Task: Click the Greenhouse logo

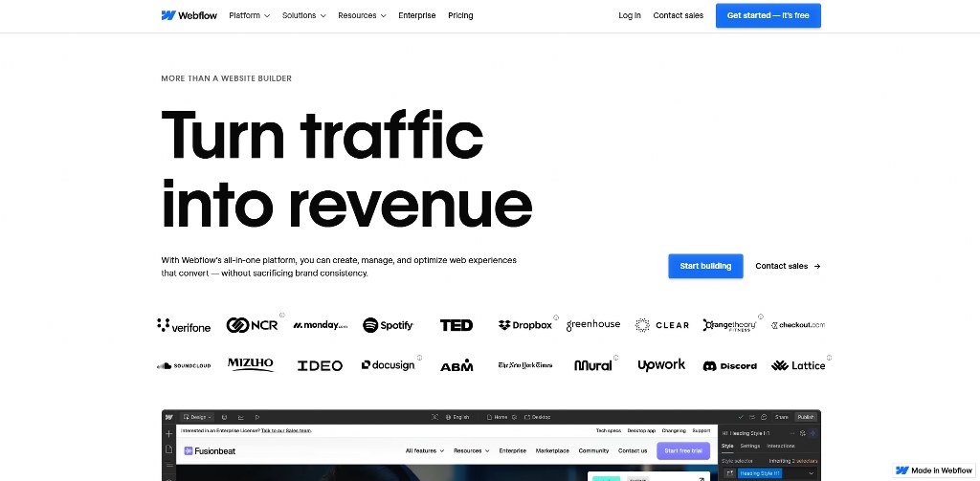Action: (x=593, y=325)
